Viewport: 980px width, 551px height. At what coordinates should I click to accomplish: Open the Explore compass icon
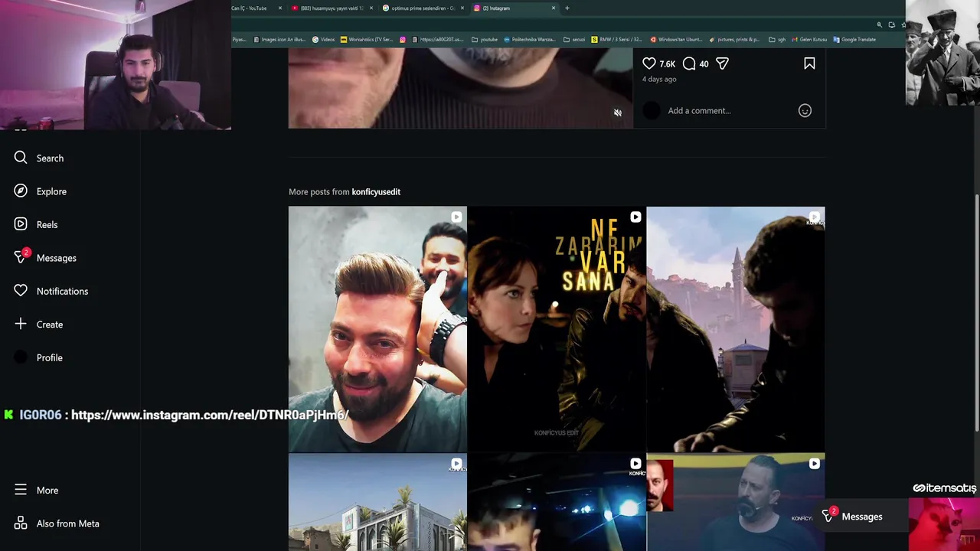point(21,191)
